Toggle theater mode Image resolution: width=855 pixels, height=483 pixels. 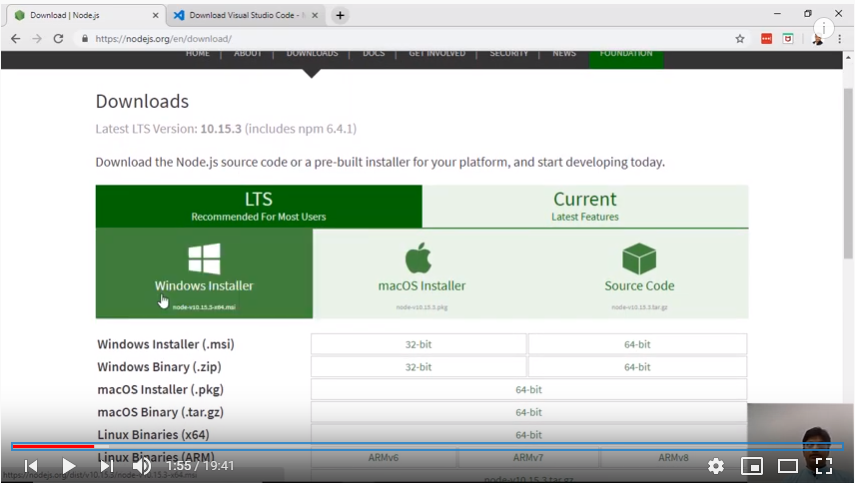788,466
